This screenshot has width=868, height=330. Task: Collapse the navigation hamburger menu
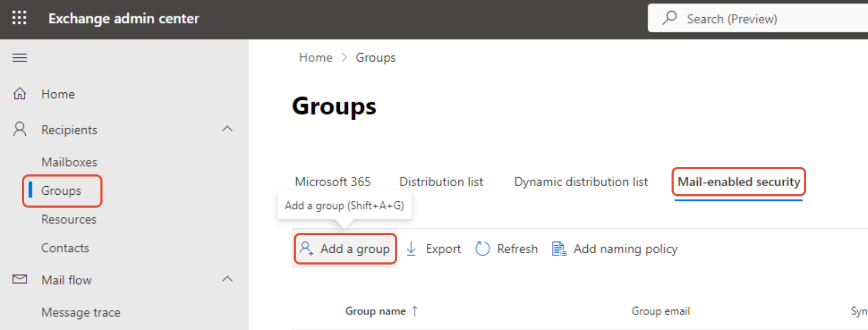(20, 57)
